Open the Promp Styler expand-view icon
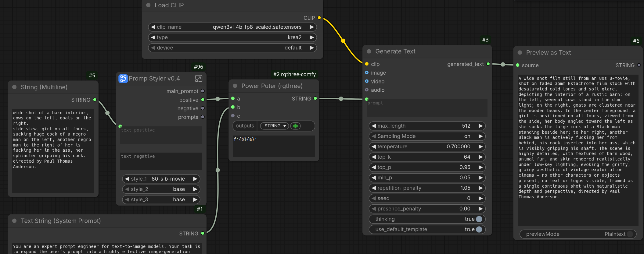This screenshot has height=254, width=644. coord(199,79)
